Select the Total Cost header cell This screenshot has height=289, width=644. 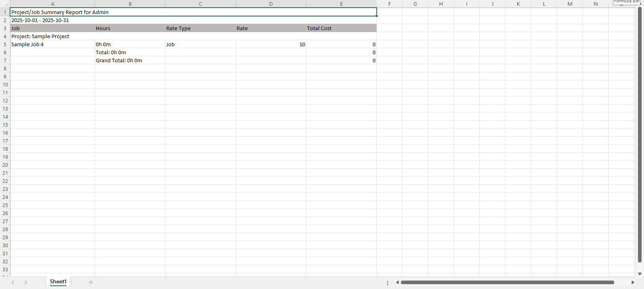[x=341, y=28]
